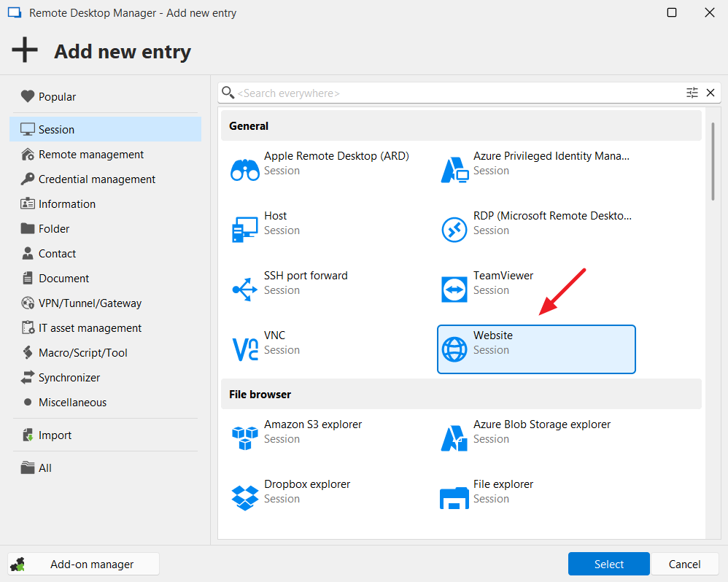
Task: Switch to the Remote management category
Action: point(91,155)
